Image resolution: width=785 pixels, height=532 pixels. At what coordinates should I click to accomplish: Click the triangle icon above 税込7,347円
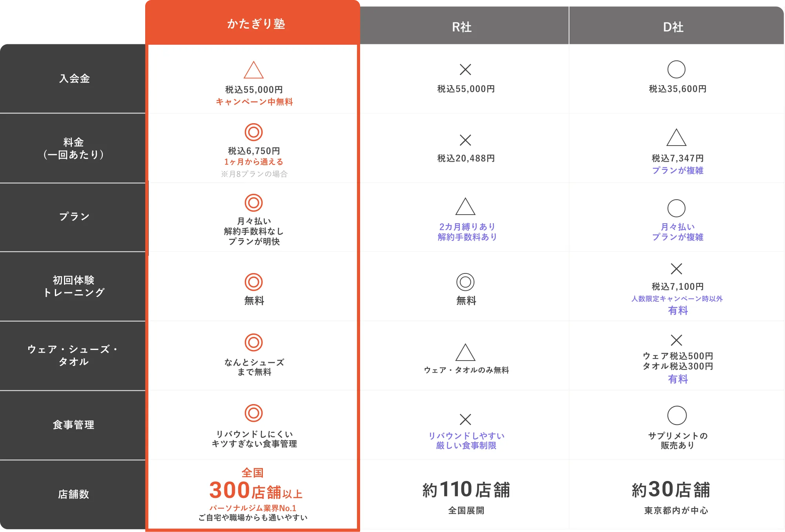coord(676,137)
